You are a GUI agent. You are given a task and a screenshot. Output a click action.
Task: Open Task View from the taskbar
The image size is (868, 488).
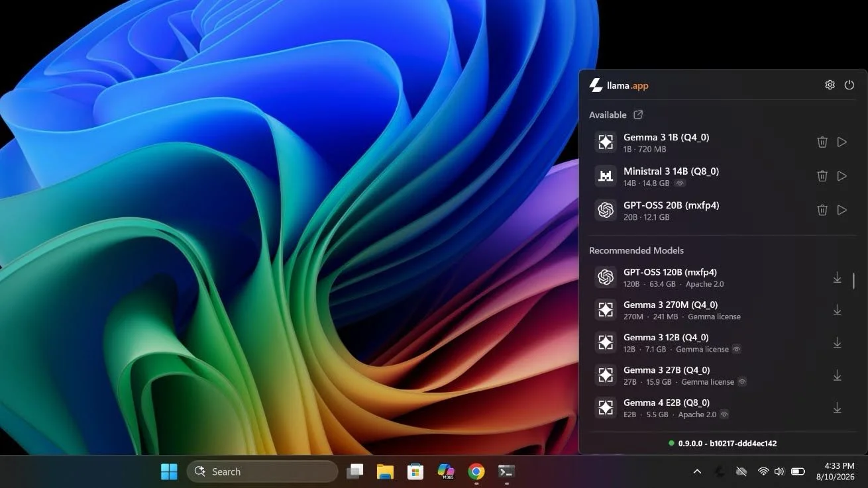[x=355, y=471]
